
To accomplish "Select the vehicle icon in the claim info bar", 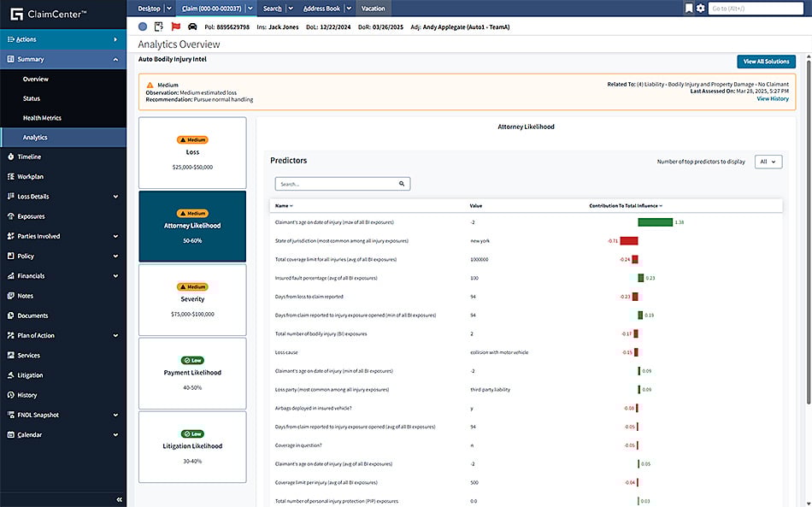I will point(193,27).
